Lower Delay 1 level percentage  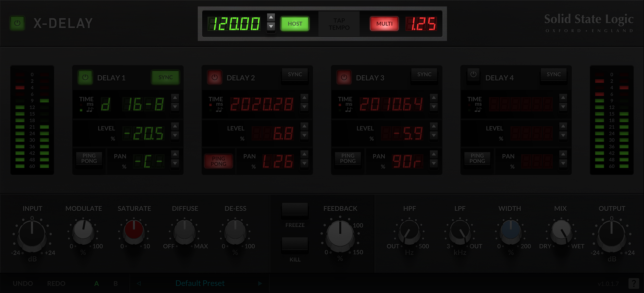[x=175, y=135]
